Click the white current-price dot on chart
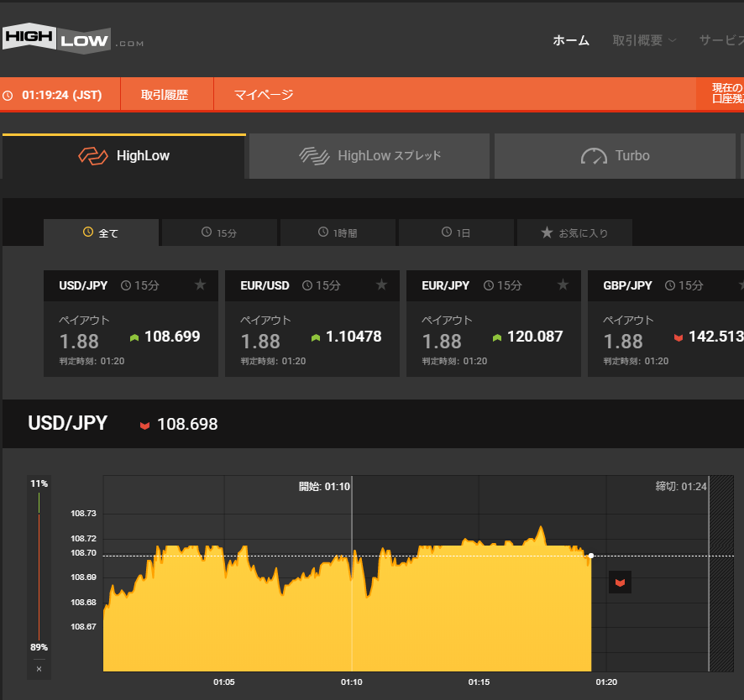 click(x=591, y=556)
